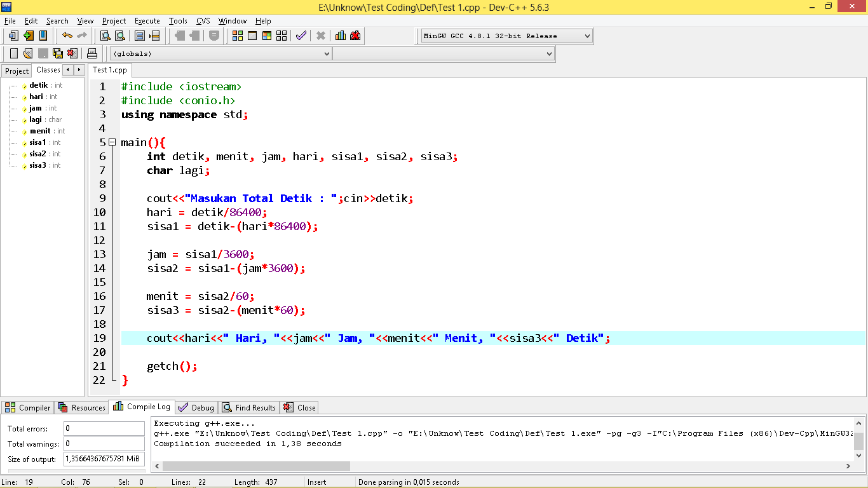The image size is (868, 488).
Task: Click the Add to Project icon
Action: 28,36
